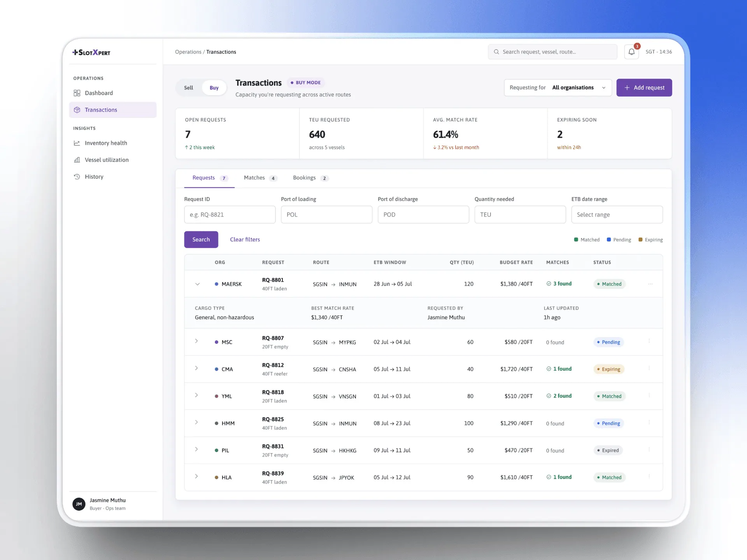Expand the PIL RQ-8831 row
This screenshot has width=747, height=560.
click(196, 449)
